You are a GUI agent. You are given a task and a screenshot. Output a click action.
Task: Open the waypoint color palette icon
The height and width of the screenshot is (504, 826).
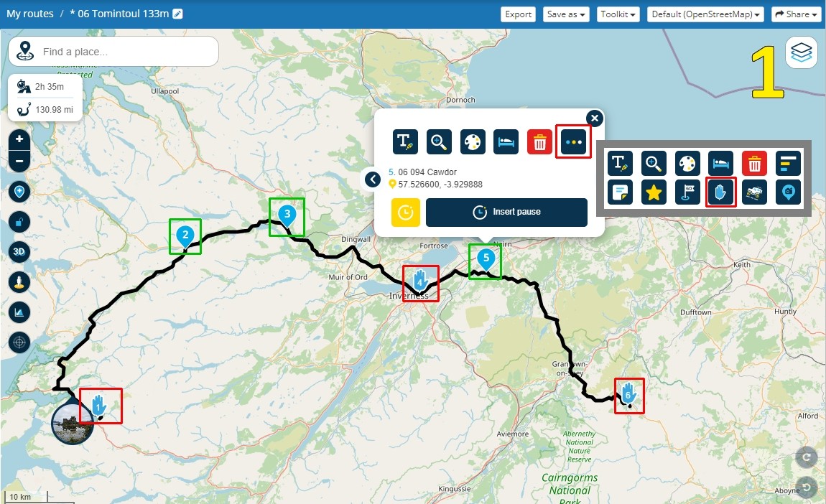(473, 141)
